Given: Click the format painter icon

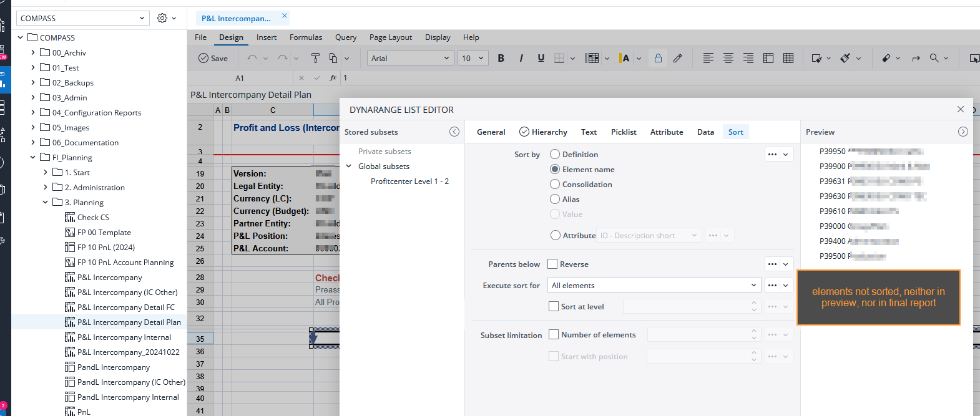Looking at the screenshot, I should click(x=315, y=58).
